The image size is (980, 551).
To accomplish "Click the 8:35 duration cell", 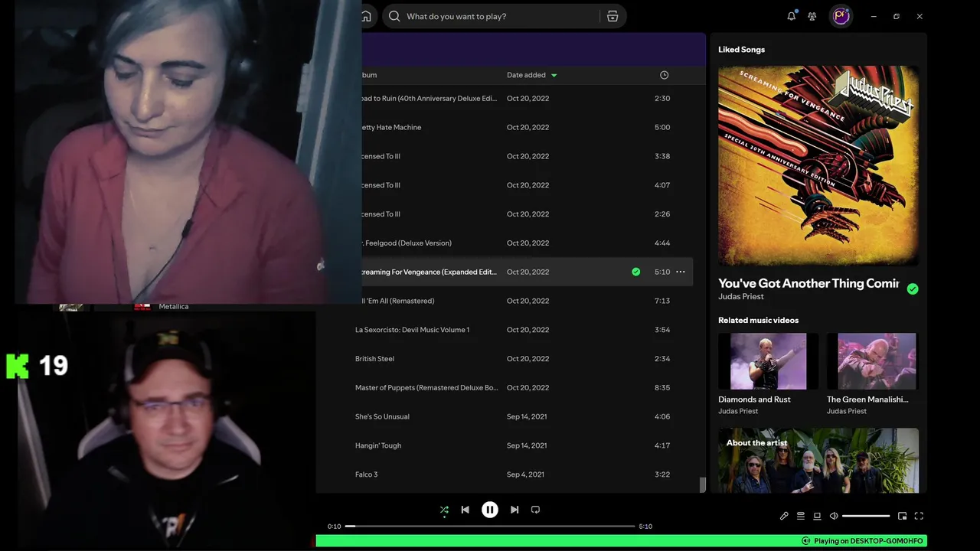I will pos(662,388).
